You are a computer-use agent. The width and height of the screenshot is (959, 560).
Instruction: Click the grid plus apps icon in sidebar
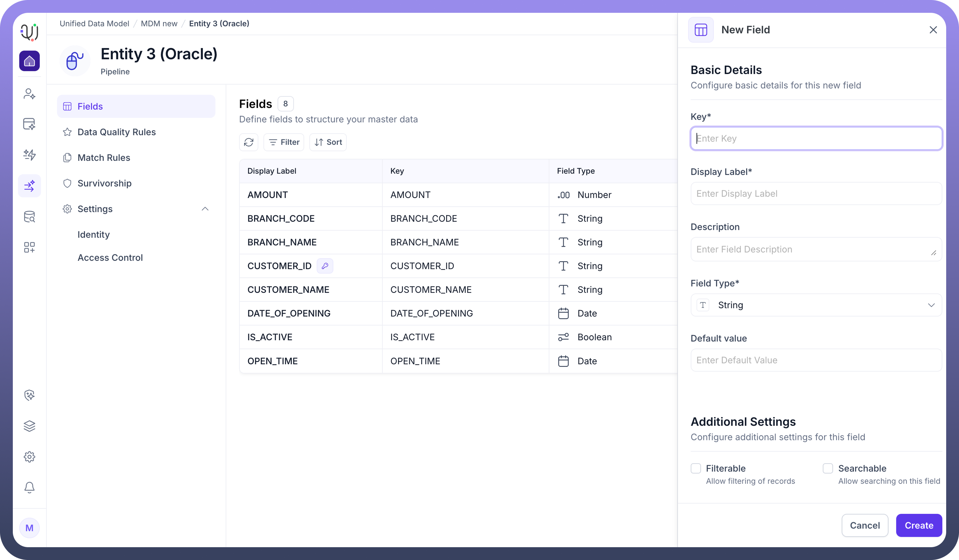tap(29, 247)
